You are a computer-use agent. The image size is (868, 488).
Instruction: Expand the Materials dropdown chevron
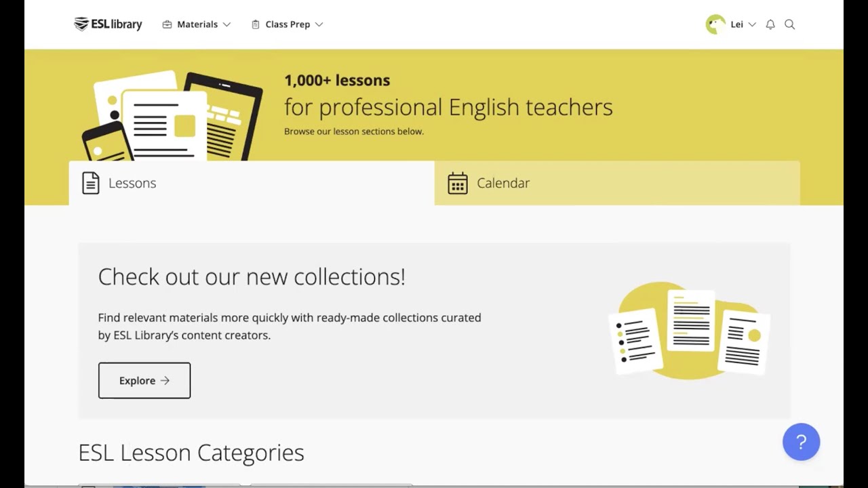tap(226, 24)
